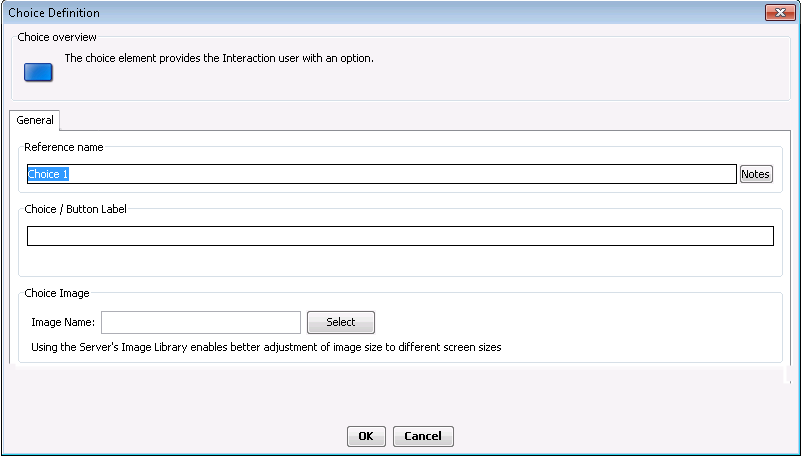Click the Choice Image group label
Viewport: 803px width, 457px height.
[x=57, y=294]
